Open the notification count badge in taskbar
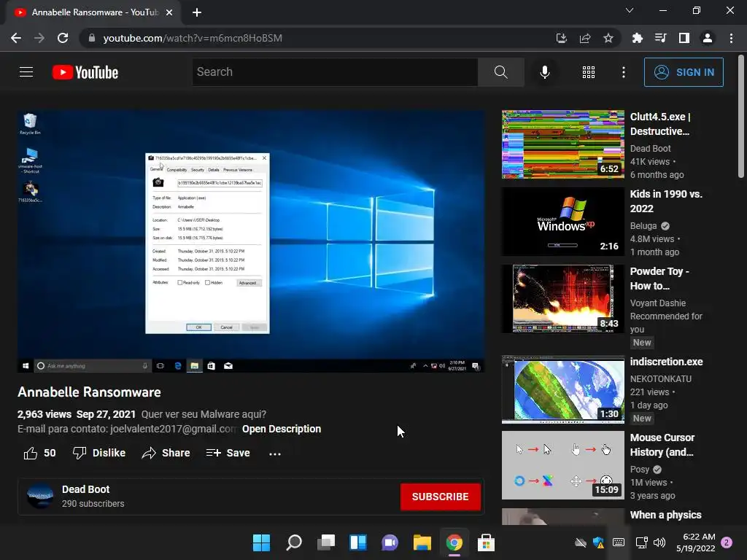 click(x=727, y=542)
